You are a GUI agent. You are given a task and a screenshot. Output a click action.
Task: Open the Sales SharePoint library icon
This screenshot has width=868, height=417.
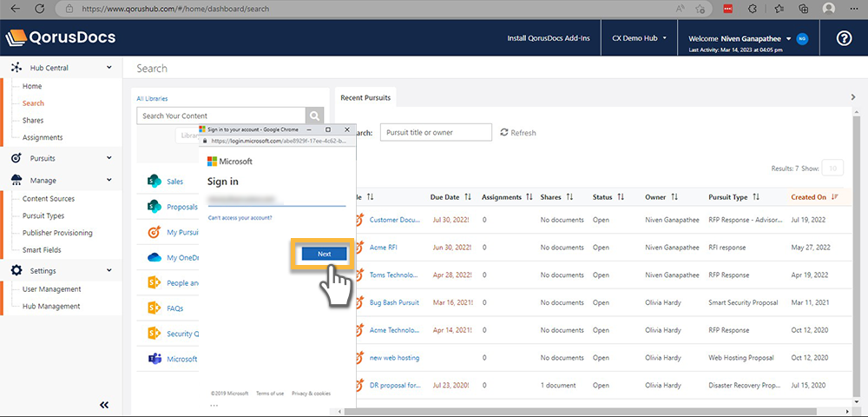pyautogui.click(x=155, y=181)
